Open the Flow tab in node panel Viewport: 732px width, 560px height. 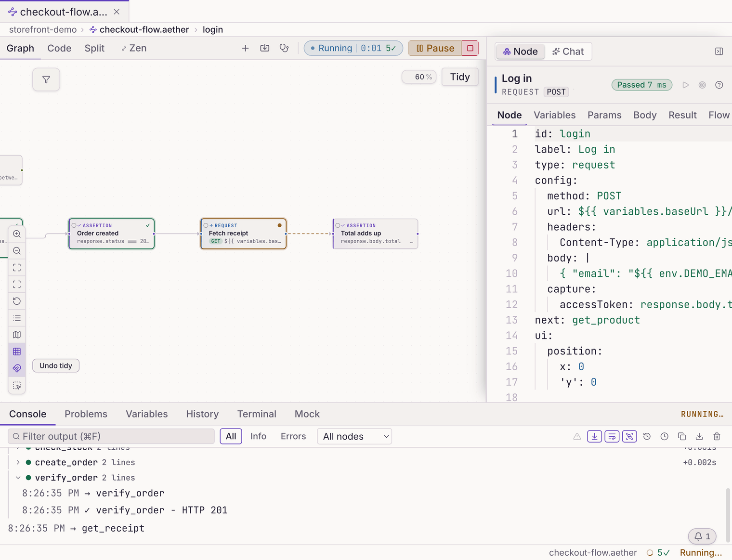719,115
